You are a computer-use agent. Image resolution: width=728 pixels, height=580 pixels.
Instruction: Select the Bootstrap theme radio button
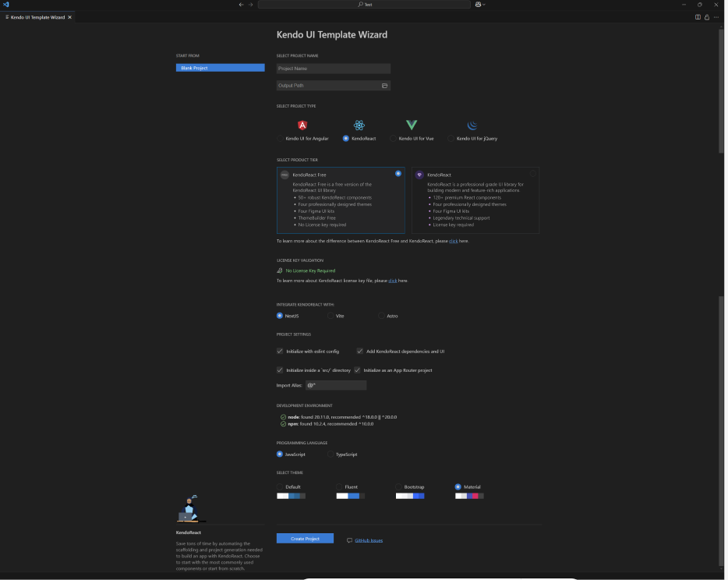pos(398,486)
